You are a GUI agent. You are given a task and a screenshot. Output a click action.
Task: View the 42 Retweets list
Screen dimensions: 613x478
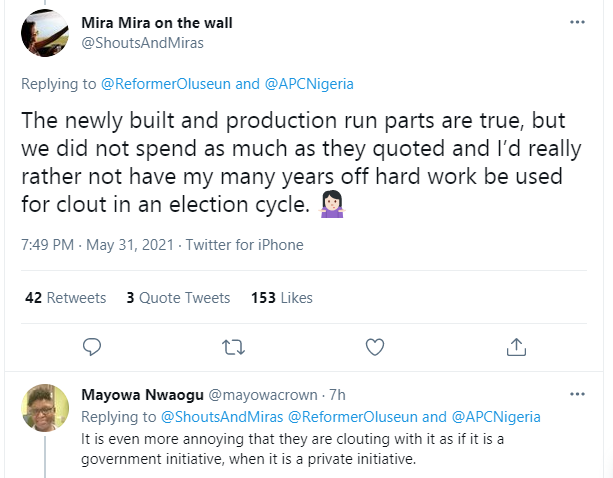click(x=64, y=298)
